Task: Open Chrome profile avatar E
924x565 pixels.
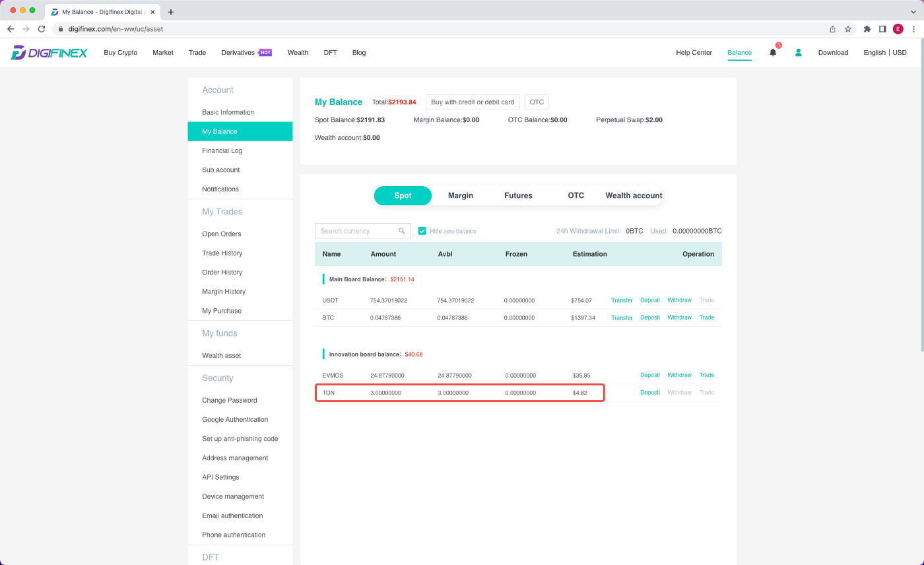Action: [x=898, y=29]
